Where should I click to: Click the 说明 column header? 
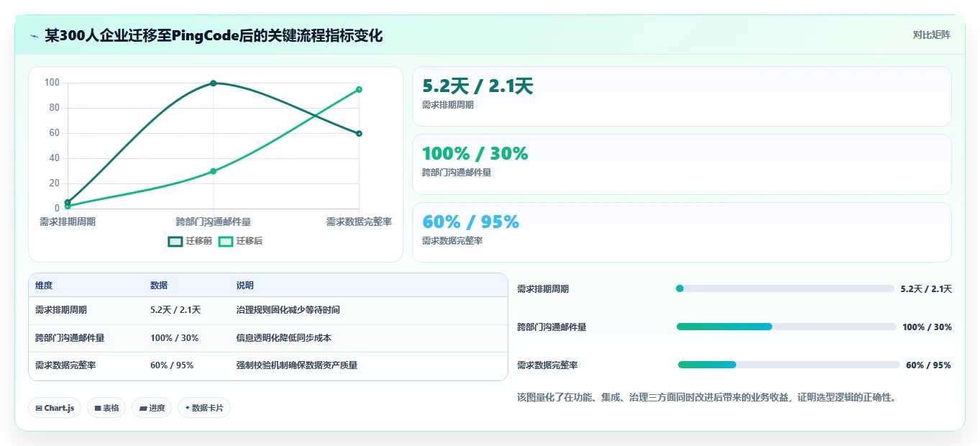[x=245, y=286]
